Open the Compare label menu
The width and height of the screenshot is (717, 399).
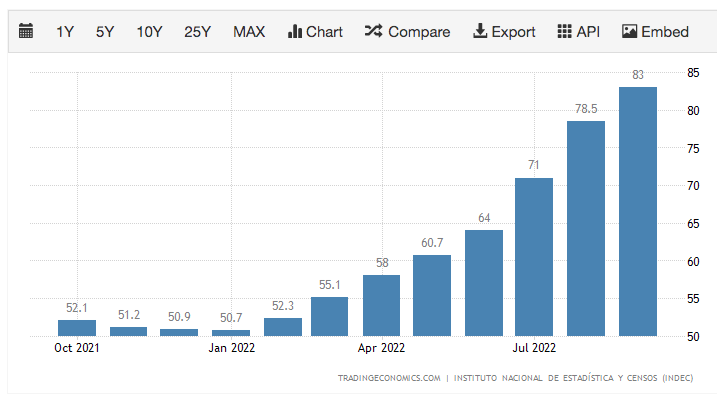click(419, 32)
